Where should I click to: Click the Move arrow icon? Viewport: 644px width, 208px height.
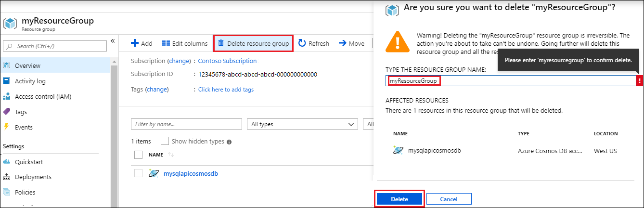tap(343, 43)
